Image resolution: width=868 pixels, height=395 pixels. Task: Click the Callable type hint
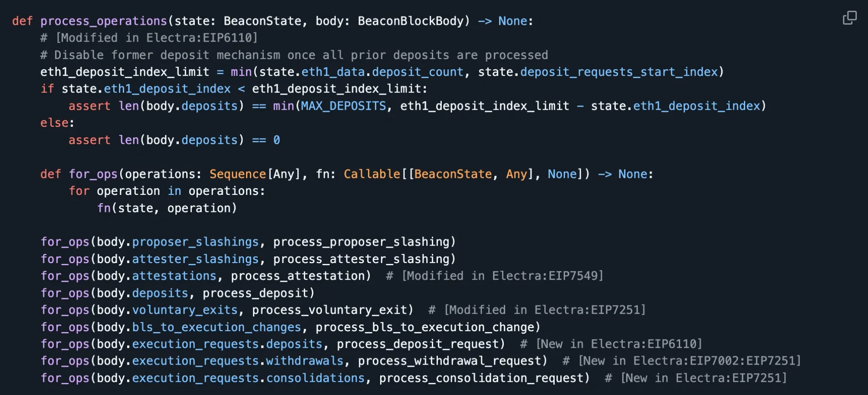coord(372,174)
